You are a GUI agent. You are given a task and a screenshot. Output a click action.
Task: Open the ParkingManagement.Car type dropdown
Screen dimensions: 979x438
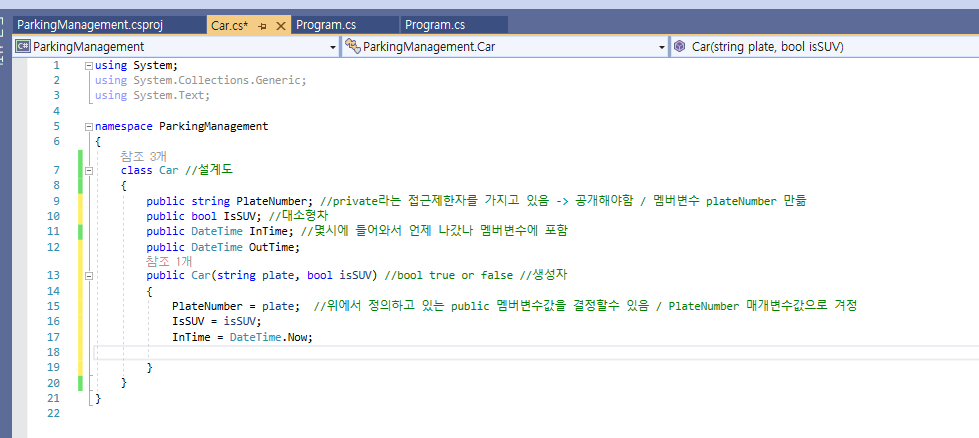point(662,47)
